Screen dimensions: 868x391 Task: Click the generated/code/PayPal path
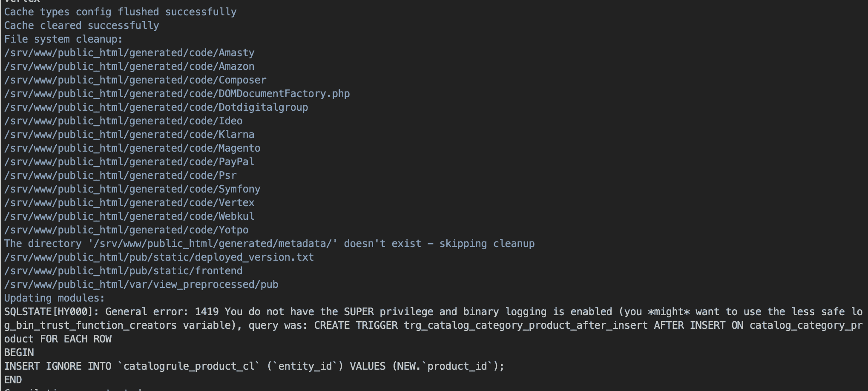[129, 162]
